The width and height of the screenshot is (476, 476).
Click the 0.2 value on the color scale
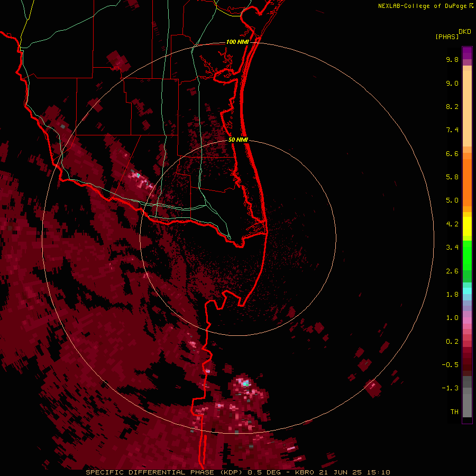point(452,342)
